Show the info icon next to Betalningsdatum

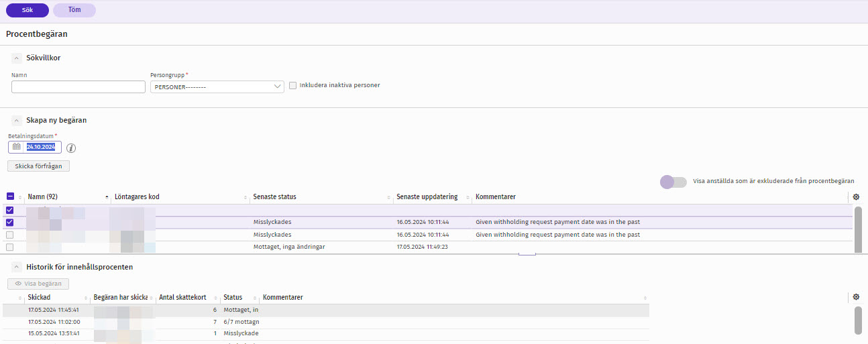tap(71, 148)
